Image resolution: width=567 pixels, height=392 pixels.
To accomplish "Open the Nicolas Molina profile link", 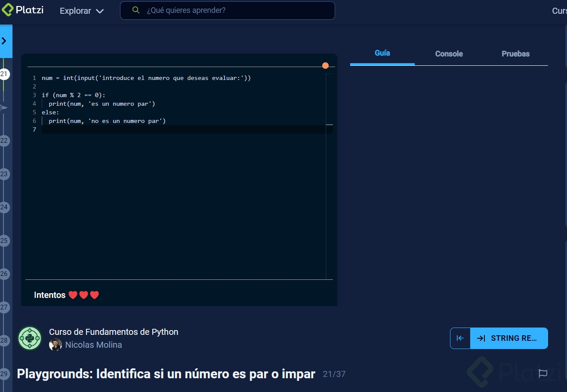I will [x=93, y=345].
